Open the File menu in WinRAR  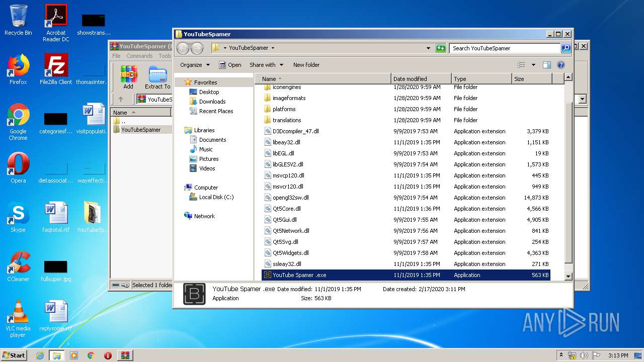pos(116,56)
